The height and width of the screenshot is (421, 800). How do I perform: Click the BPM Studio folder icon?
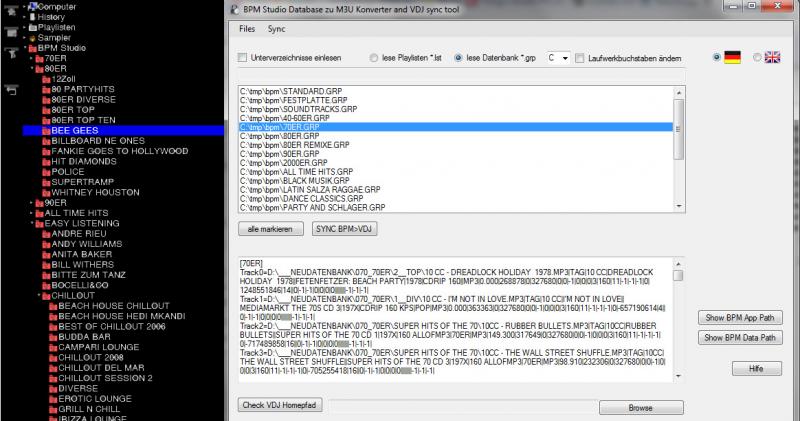coord(33,48)
